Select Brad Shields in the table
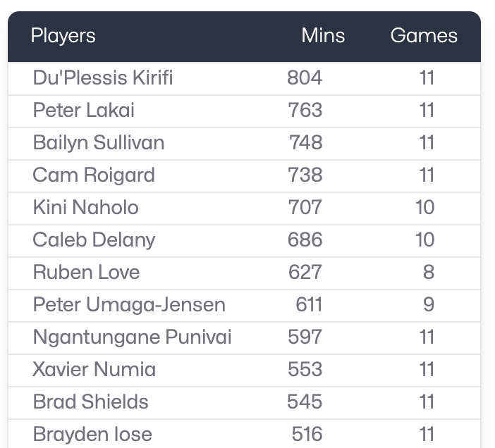 [x=91, y=402]
